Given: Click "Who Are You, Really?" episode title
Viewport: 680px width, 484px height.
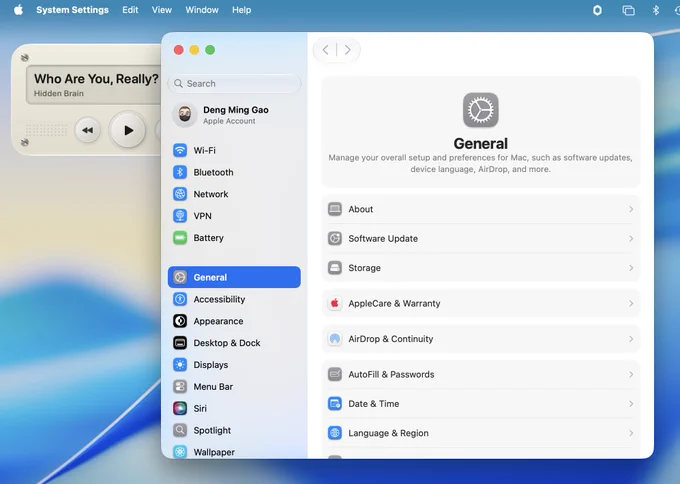Looking at the screenshot, I should 96,79.
